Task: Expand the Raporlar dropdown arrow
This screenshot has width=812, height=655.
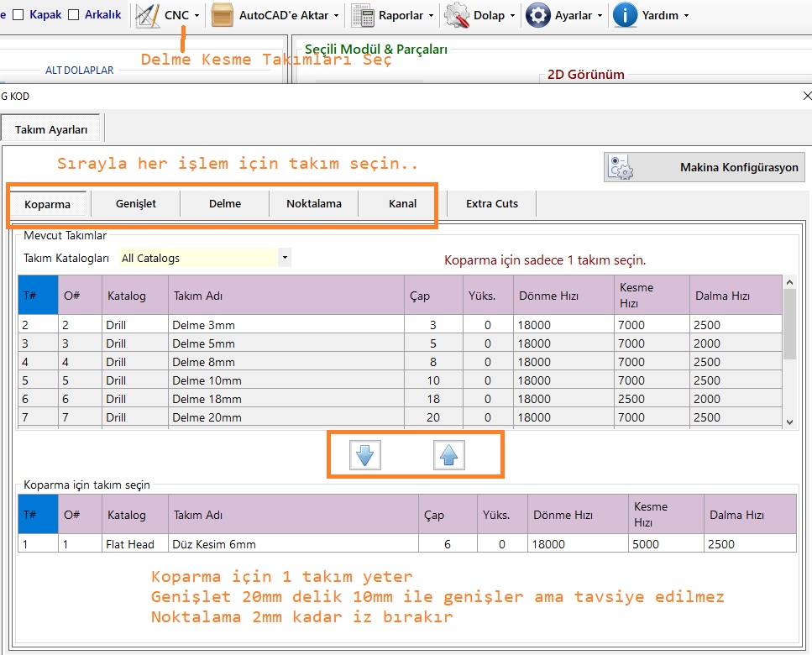Action: [431, 16]
